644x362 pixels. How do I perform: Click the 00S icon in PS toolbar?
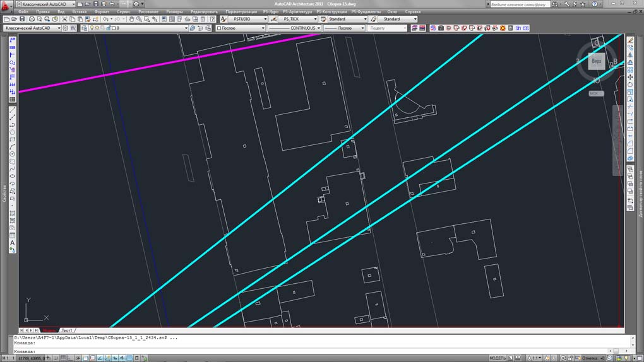pos(526,28)
